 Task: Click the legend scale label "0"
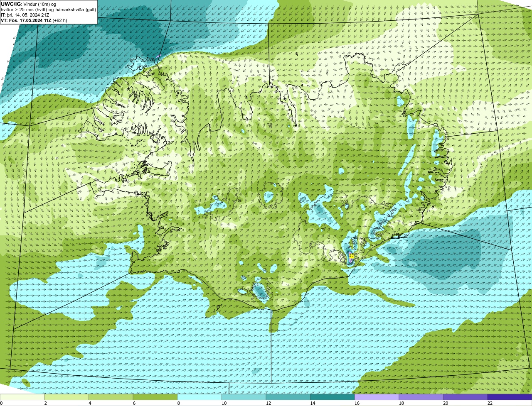1,403
